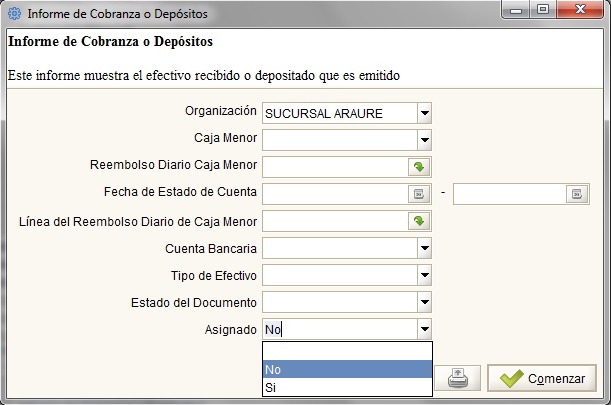Viewport: 611px width, 405px height.
Task: Expand the Organización dropdown
Action: pyautogui.click(x=424, y=113)
